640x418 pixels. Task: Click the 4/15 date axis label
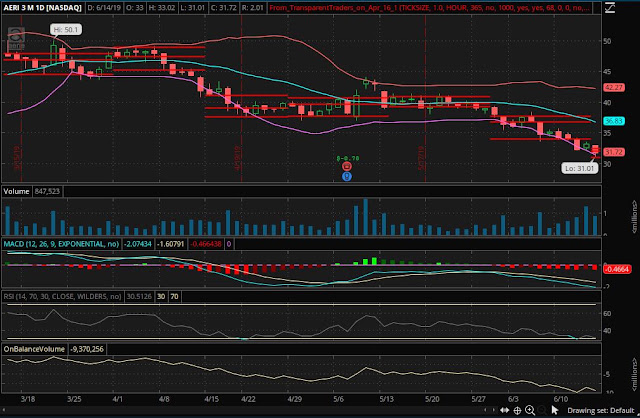click(211, 399)
